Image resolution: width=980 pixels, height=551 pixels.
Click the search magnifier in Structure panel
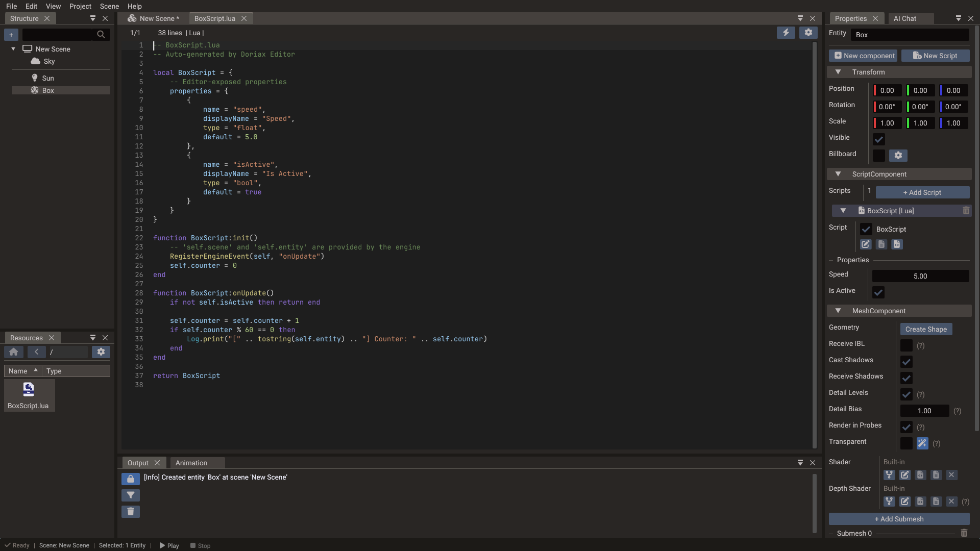[101, 35]
